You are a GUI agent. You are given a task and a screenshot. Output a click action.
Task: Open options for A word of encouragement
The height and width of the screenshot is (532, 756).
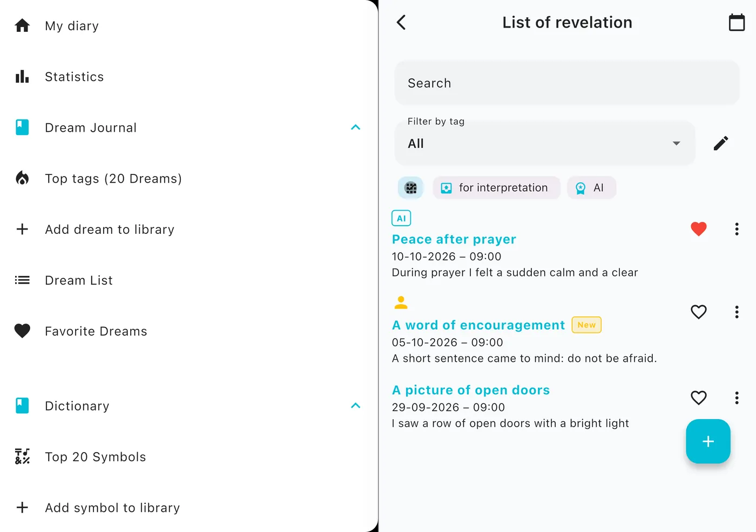pyautogui.click(x=737, y=312)
